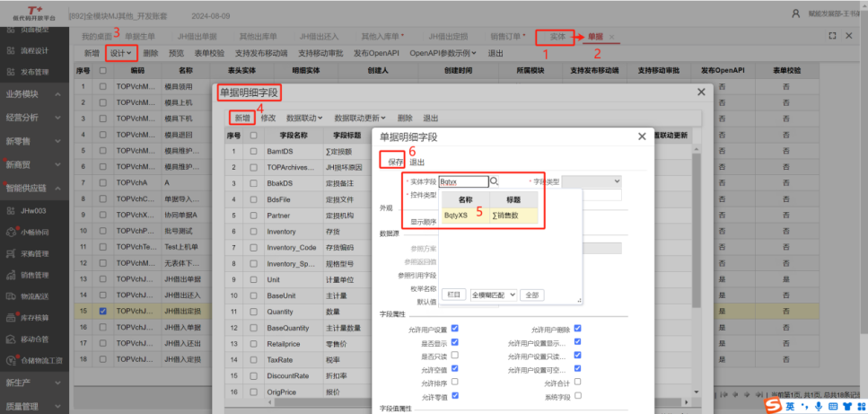Check the BamtDS row checkbox
This screenshot has height=414, width=868.
[253, 151]
